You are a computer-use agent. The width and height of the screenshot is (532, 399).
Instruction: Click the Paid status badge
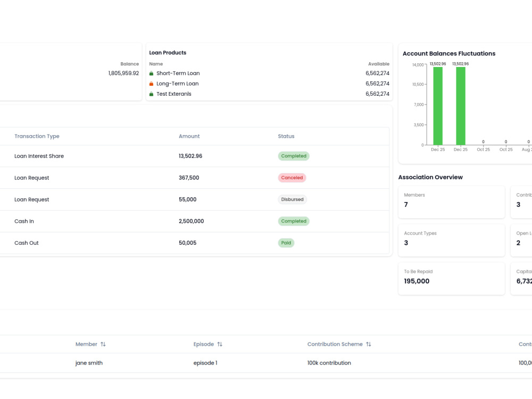(x=286, y=243)
